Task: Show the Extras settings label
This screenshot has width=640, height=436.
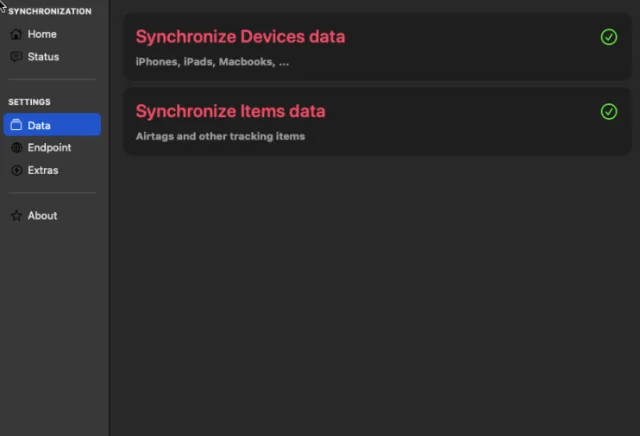Action: coord(43,170)
